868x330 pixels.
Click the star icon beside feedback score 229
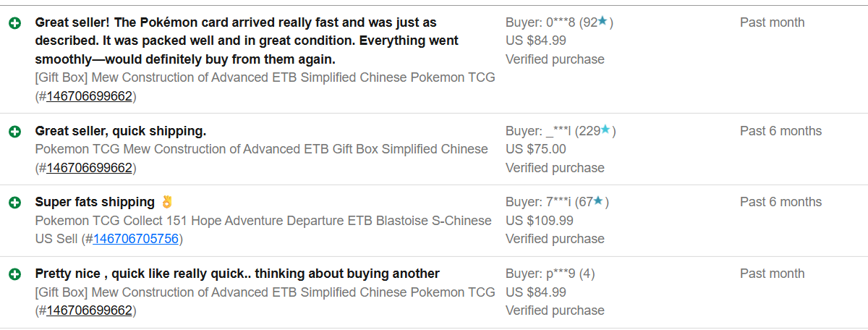click(x=605, y=130)
